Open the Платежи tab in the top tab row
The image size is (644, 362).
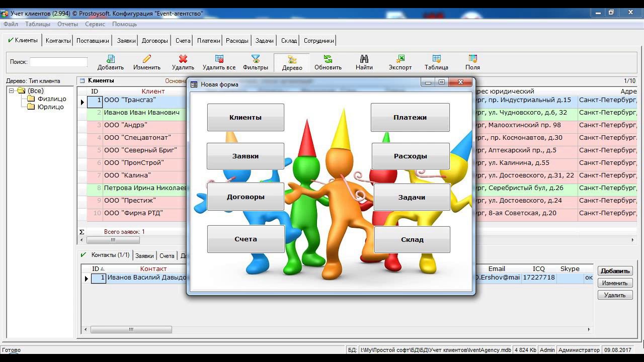click(208, 41)
